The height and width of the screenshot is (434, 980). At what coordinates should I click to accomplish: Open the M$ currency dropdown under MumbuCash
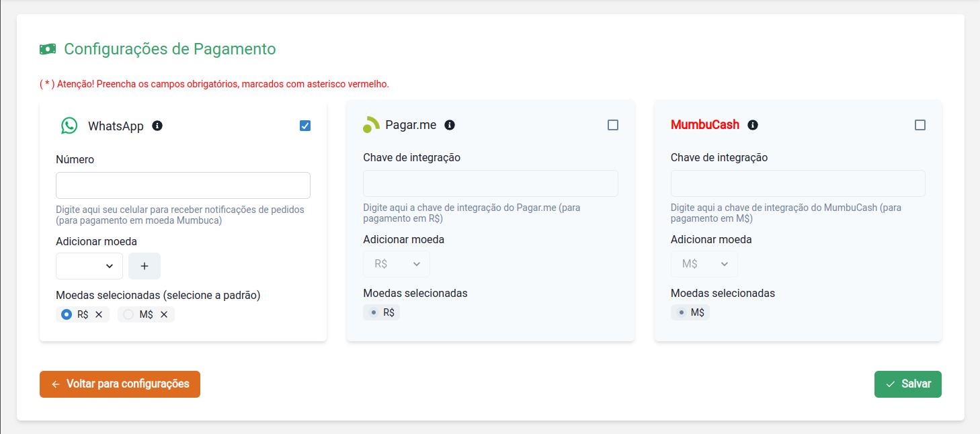pos(704,263)
